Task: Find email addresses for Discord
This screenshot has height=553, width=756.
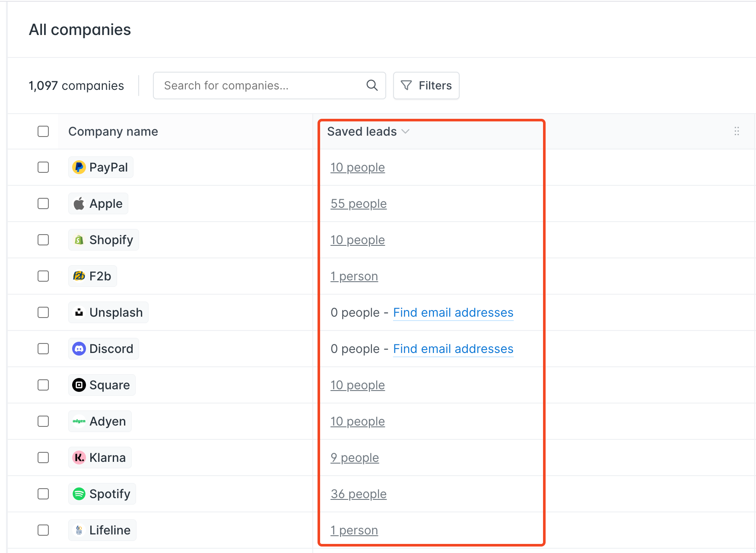Action: (x=453, y=349)
